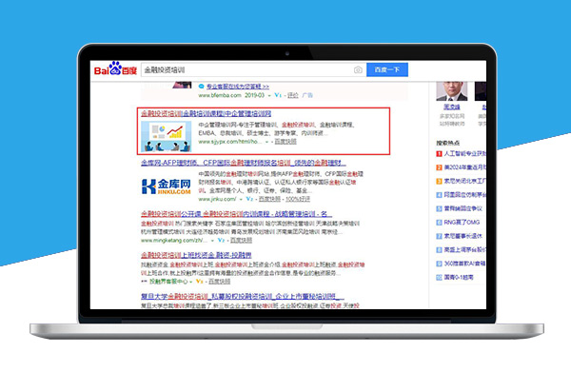Image resolution: width=571 pixels, height=392 pixels.
Task: Click the V1 badge on bfemba result
Action: (278, 95)
